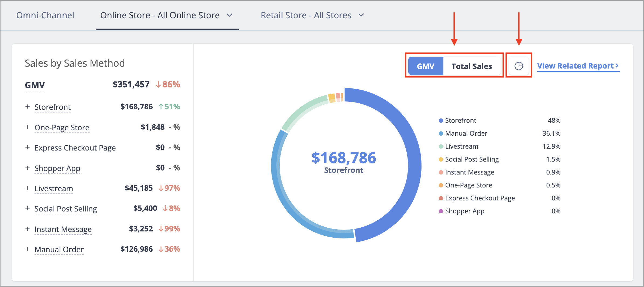Switch the chart to GMV

click(x=426, y=66)
